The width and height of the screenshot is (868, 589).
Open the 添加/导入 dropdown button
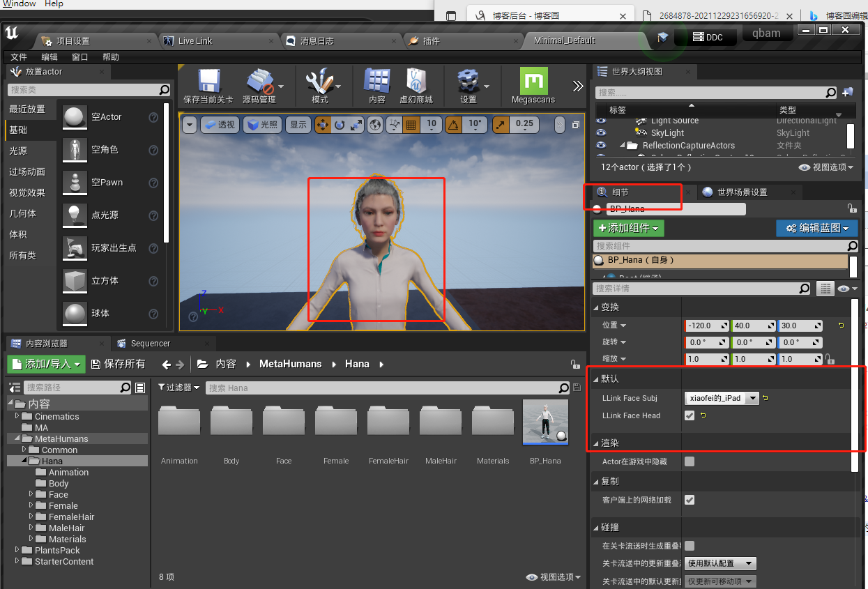[47, 364]
